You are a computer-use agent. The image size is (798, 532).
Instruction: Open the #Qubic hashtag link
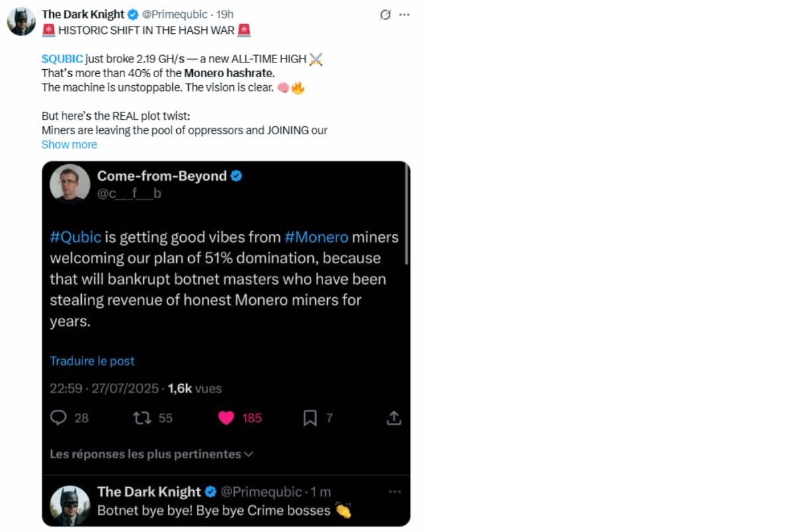pyautogui.click(x=76, y=237)
